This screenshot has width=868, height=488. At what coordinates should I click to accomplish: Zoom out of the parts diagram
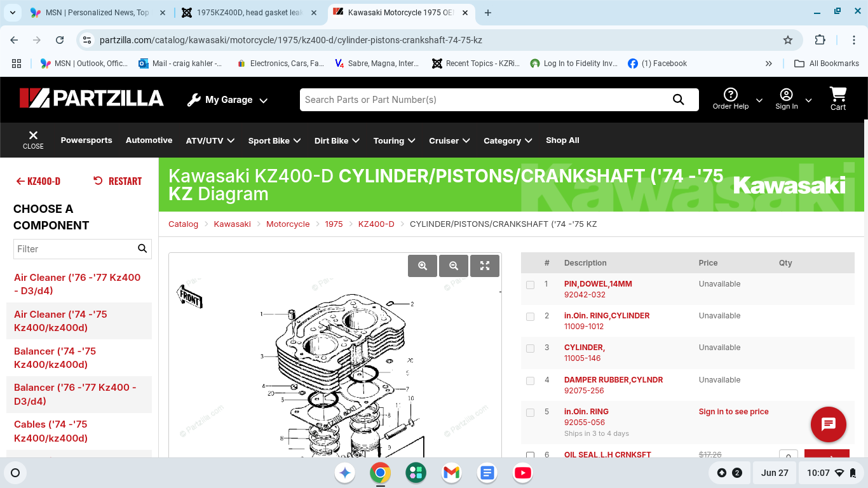(454, 266)
